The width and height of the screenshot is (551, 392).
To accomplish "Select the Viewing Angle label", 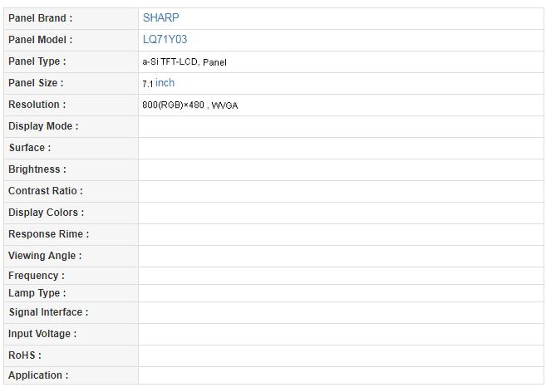I will pyautogui.click(x=45, y=256).
